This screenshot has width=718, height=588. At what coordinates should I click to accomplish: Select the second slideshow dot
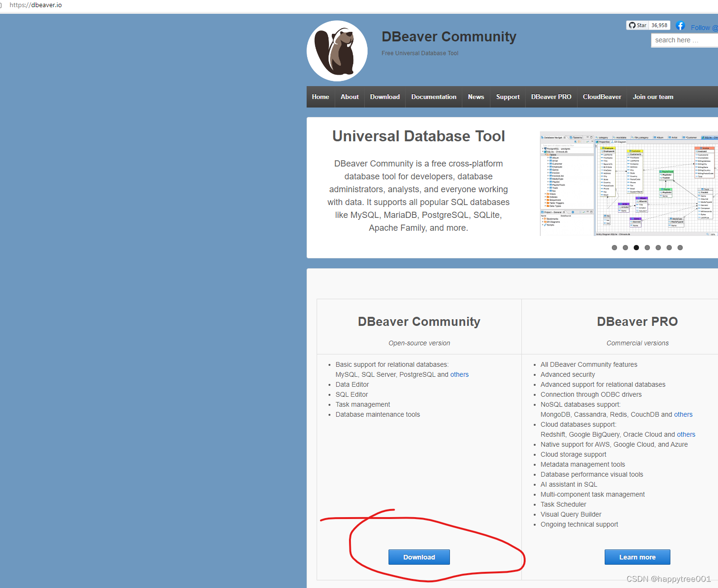[625, 247]
